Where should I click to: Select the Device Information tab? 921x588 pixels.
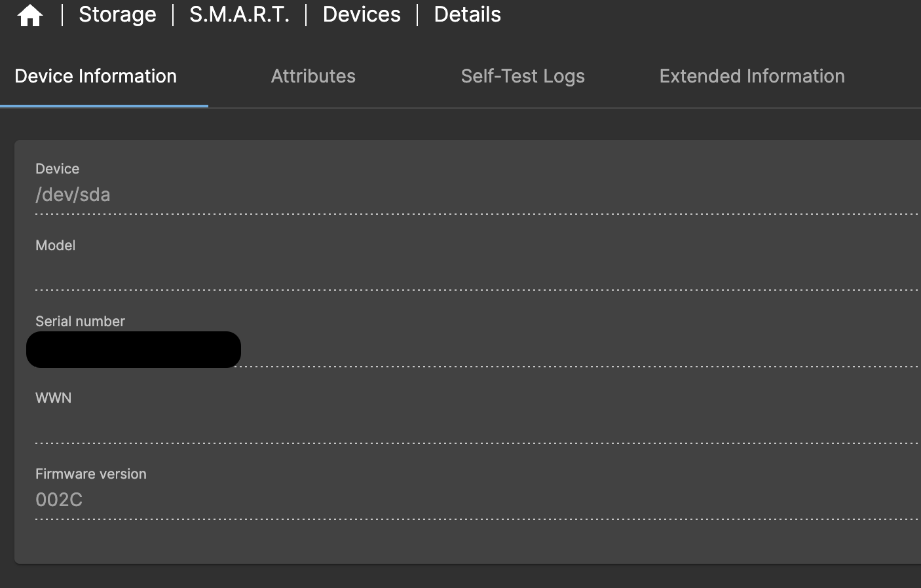(x=96, y=76)
